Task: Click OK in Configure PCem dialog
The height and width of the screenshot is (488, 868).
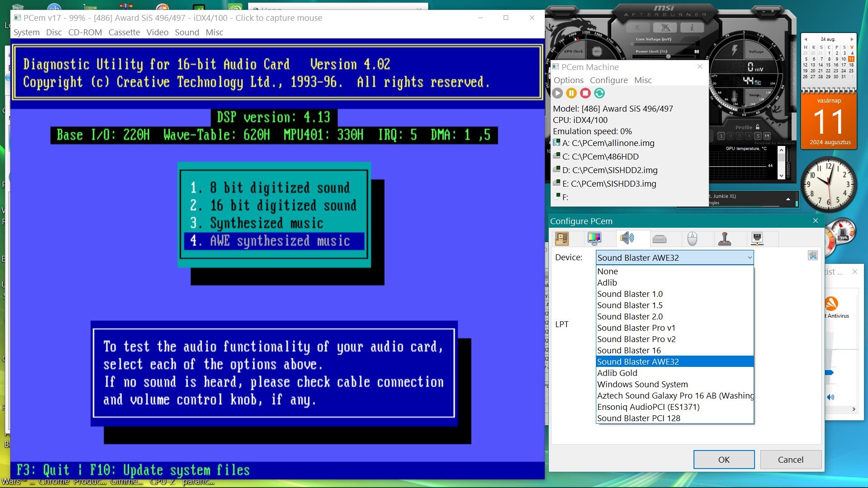Action: point(724,460)
